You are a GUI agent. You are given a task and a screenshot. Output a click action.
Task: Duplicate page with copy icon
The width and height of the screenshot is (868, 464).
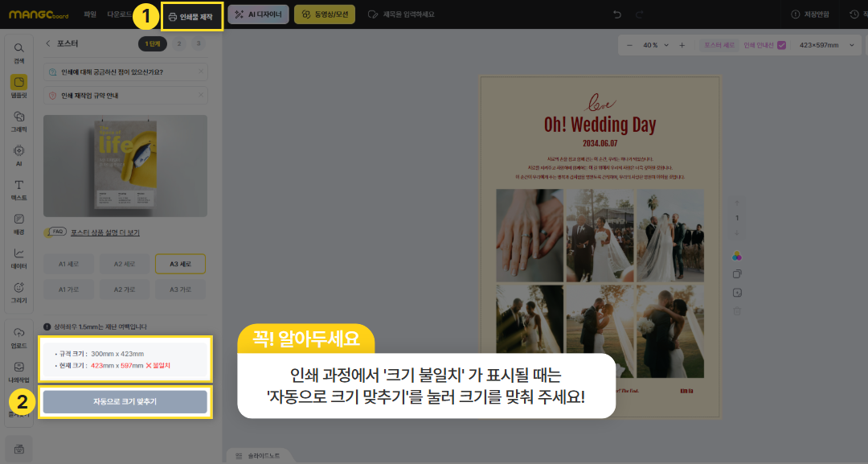[x=737, y=274]
